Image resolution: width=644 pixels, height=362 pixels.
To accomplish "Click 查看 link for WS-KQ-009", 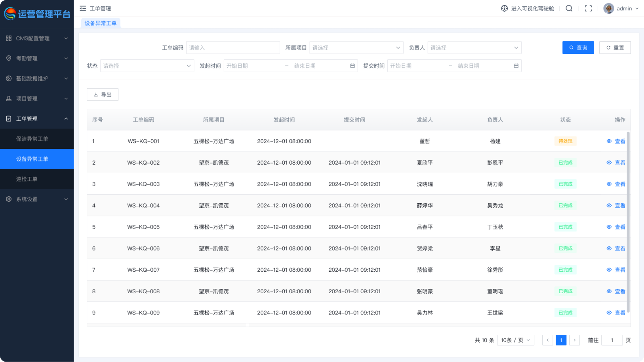I will tap(620, 313).
